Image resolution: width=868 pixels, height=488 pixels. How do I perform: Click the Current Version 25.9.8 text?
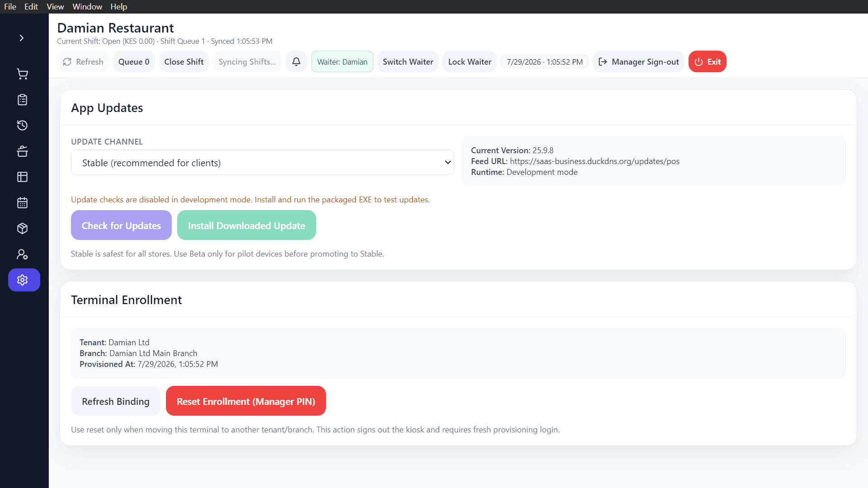point(512,150)
